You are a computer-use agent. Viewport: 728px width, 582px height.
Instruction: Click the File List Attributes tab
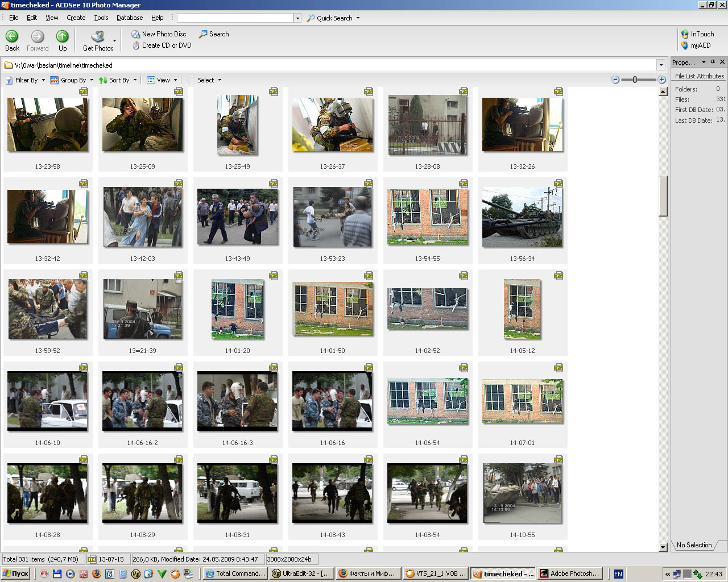(700, 76)
